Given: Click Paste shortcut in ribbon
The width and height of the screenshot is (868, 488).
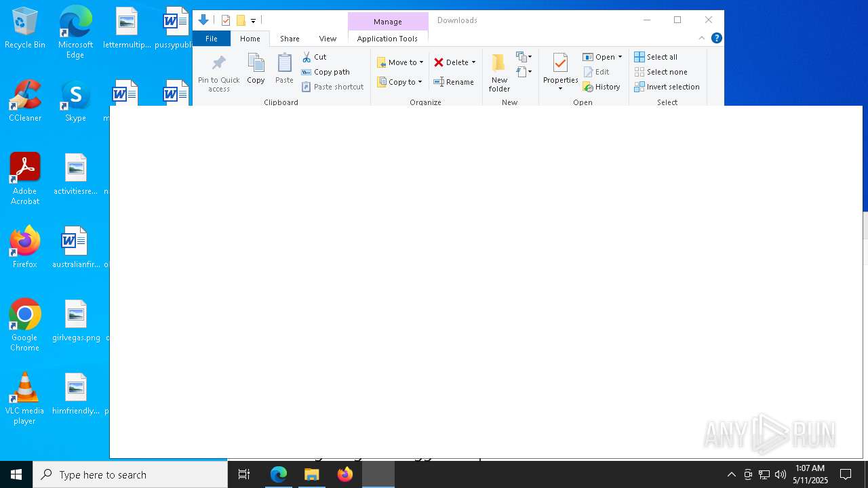Looking at the screenshot, I should click(x=333, y=87).
